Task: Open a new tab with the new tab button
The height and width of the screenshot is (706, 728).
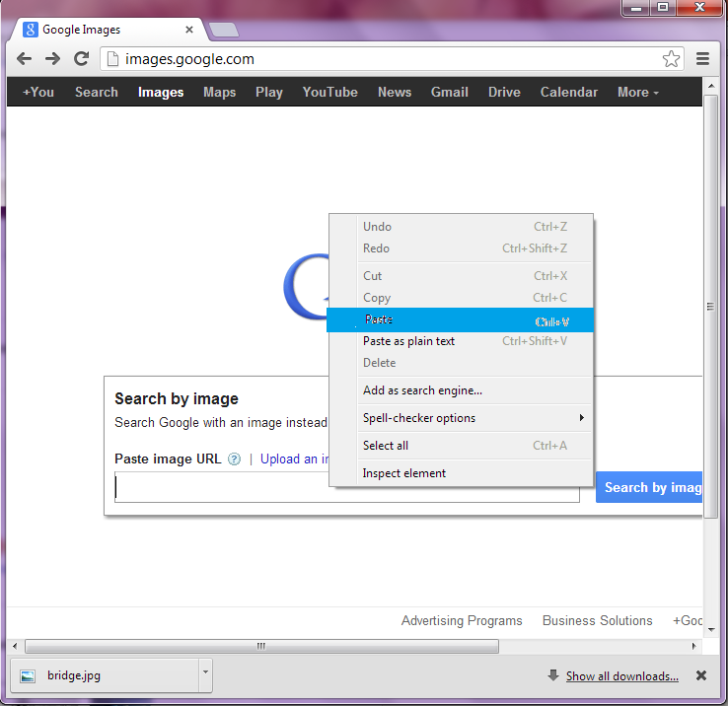Action: click(224, 30)
